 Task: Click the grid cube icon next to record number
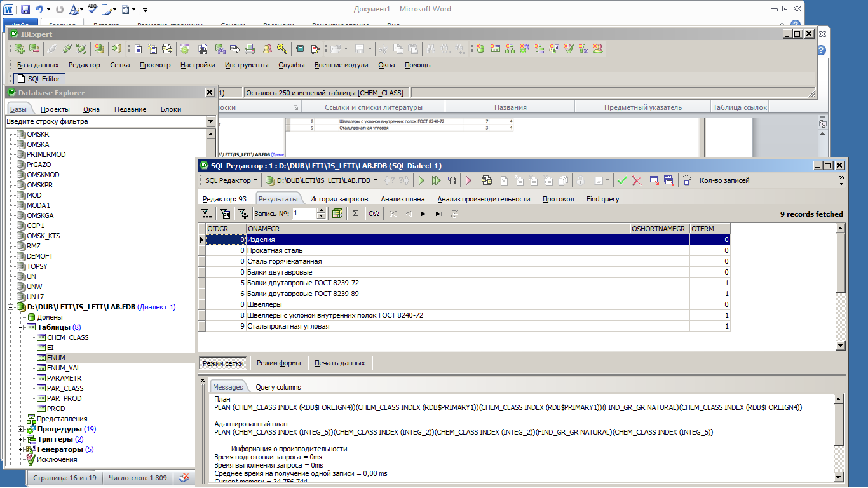tap(337, 213)
